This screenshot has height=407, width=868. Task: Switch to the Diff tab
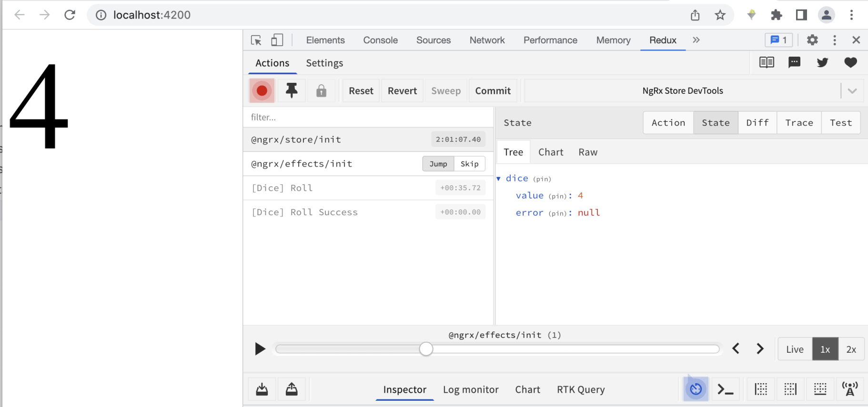click(757, 123)
